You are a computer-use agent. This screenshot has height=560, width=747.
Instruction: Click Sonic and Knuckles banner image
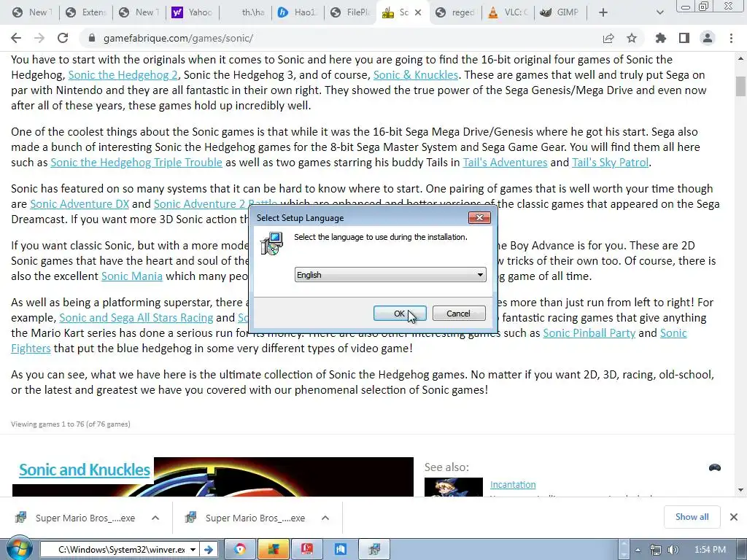click(x=284, y=477)
